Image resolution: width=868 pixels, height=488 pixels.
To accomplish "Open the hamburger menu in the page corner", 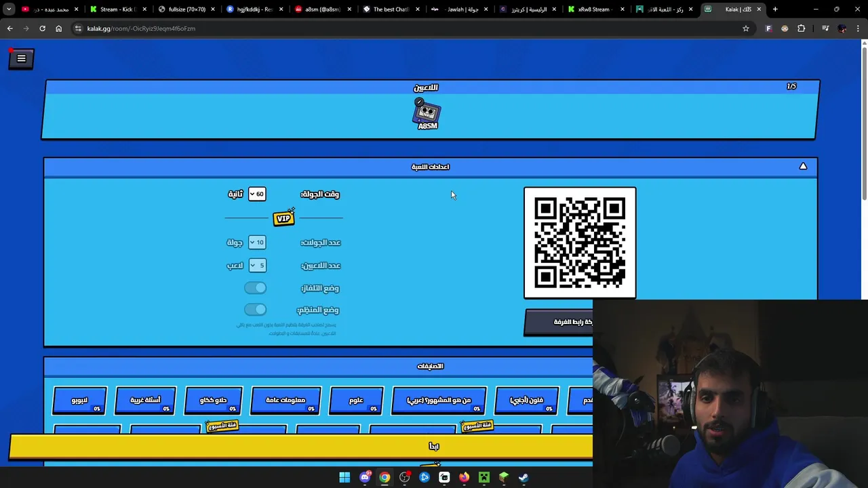I will 21,58.
